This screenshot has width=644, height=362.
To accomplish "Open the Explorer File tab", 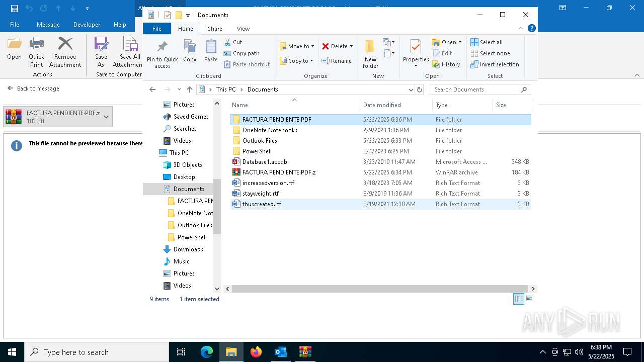I will point(157,29).
